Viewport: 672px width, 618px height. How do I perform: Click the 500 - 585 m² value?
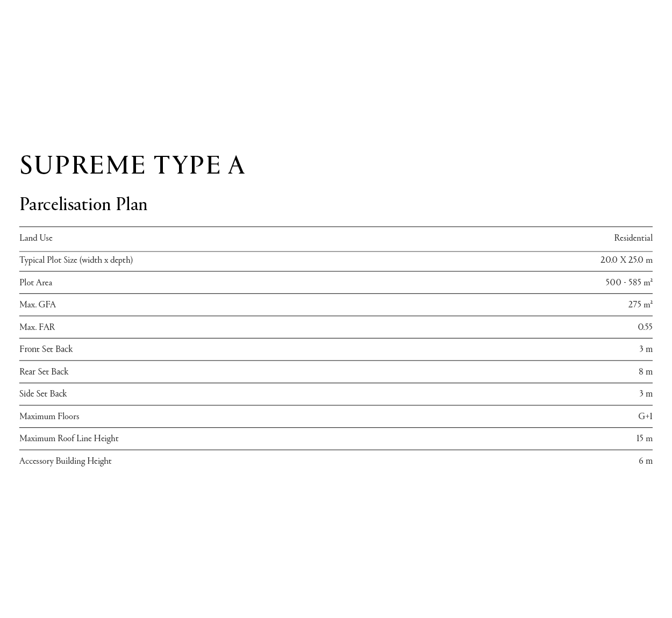click(x=628, y=283)
